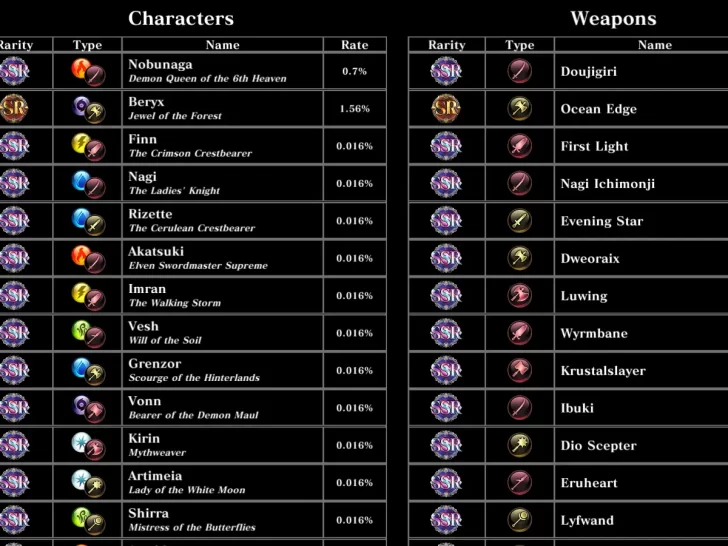
Task: Click the Krustalslayer weapon type icon
Action: point(520,370)
